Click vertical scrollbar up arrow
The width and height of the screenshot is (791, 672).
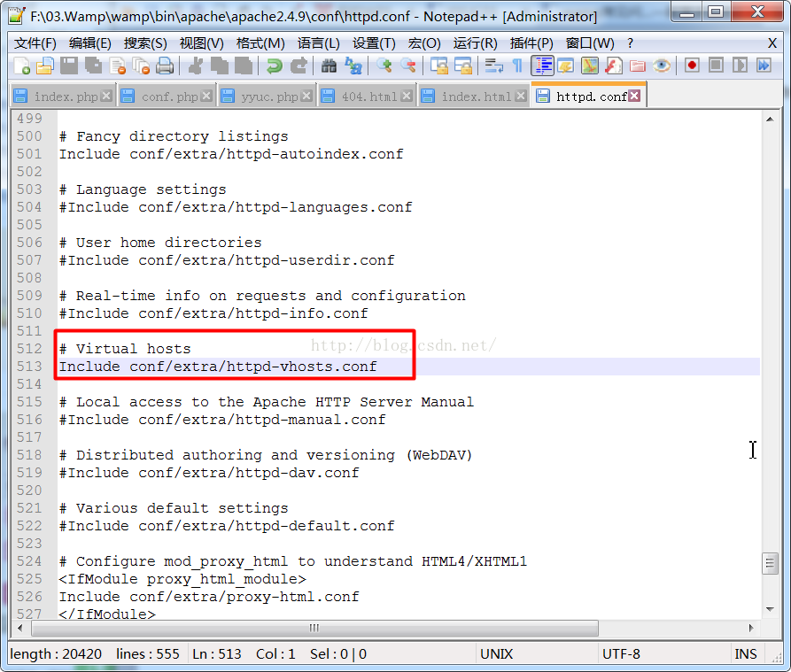[770, 120]
